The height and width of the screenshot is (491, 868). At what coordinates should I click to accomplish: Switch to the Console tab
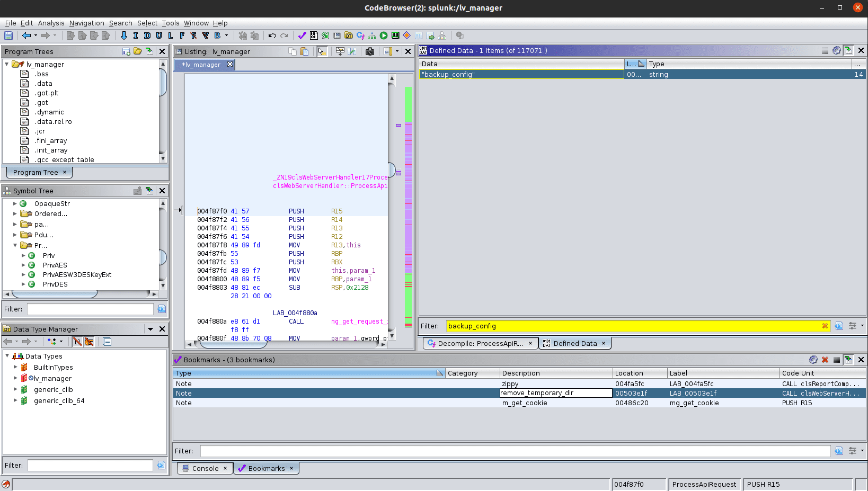pyautogui.click(x=205, y=468)
